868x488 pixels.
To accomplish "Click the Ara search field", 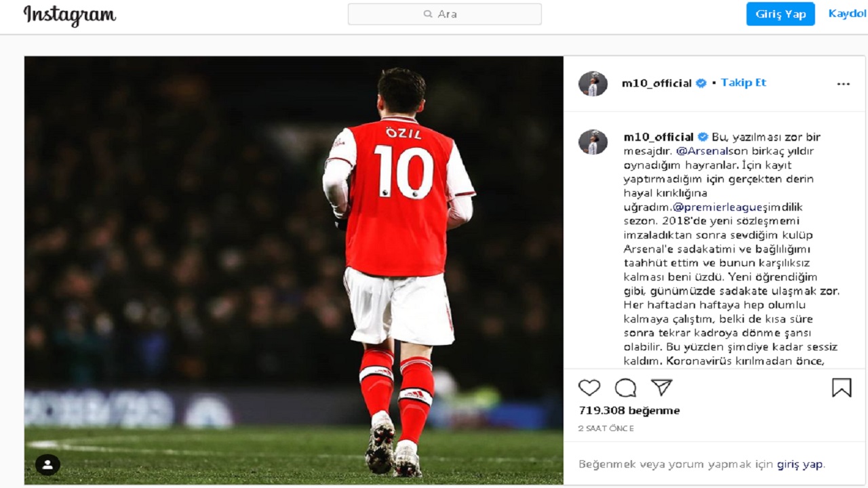I will click(444, 14).
